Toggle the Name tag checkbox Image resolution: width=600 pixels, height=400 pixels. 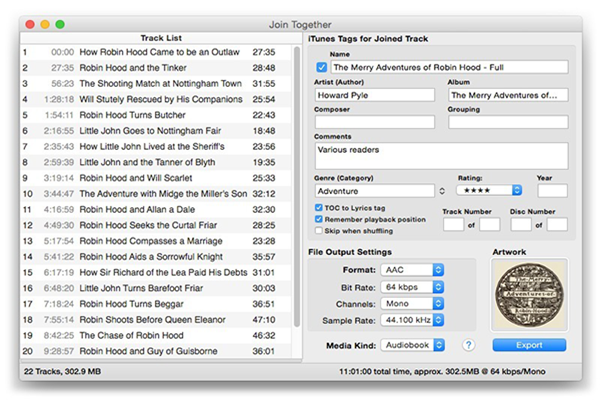click(320, 67)
